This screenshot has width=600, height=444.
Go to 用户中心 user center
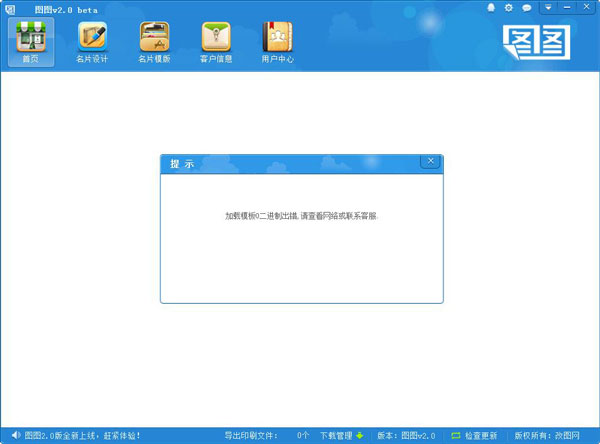(x=278, y=42)
